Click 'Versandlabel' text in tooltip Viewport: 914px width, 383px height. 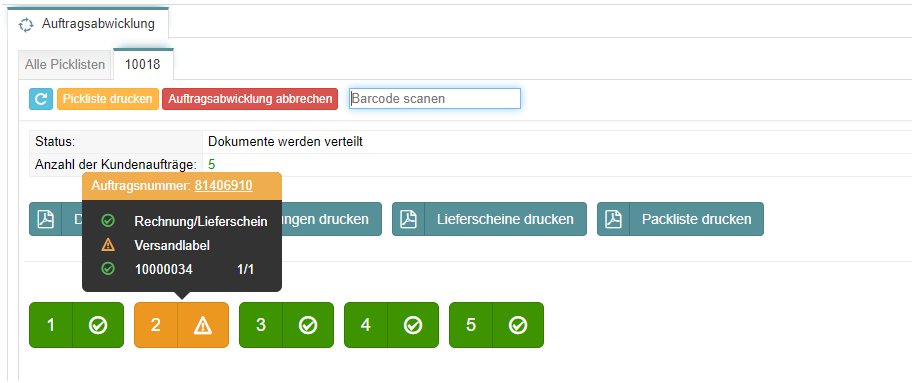coord(172,245)
